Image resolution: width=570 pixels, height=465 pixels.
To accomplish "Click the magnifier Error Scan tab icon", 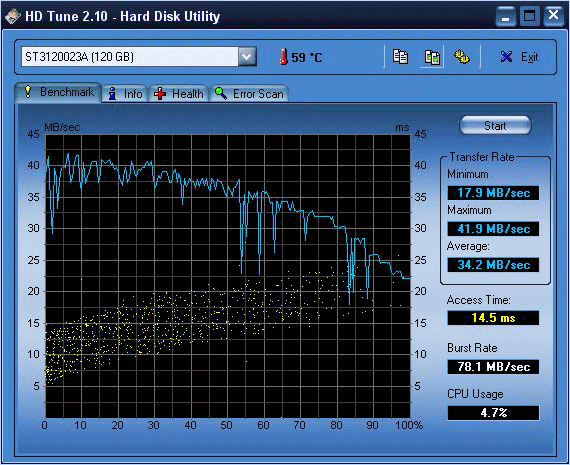I will pos(220,93).
